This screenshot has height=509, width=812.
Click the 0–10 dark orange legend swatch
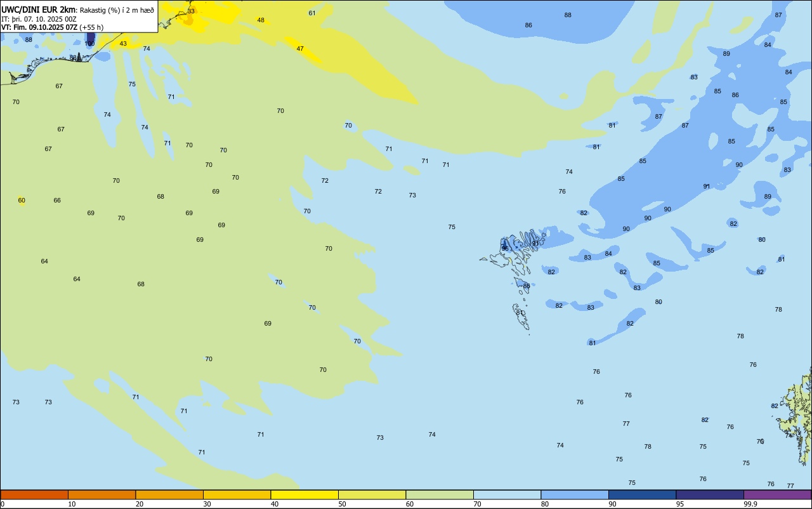pos(34,494)
